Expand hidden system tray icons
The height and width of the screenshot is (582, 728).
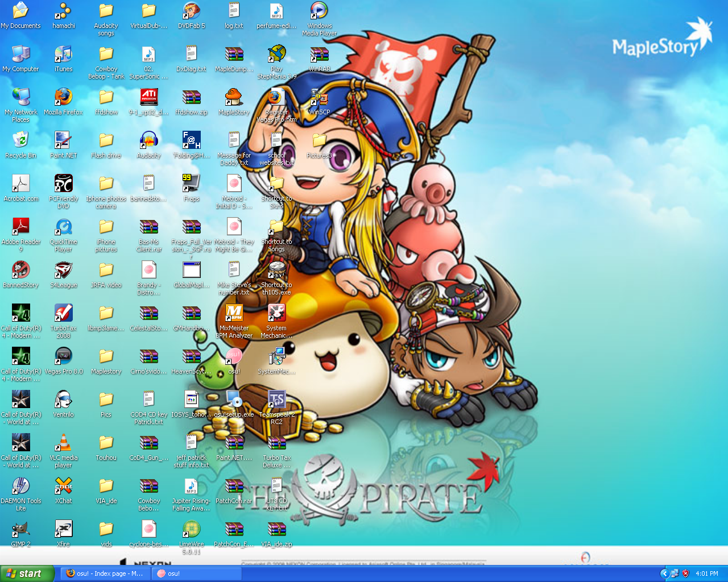pyautogui.click(x=664, y=573)
